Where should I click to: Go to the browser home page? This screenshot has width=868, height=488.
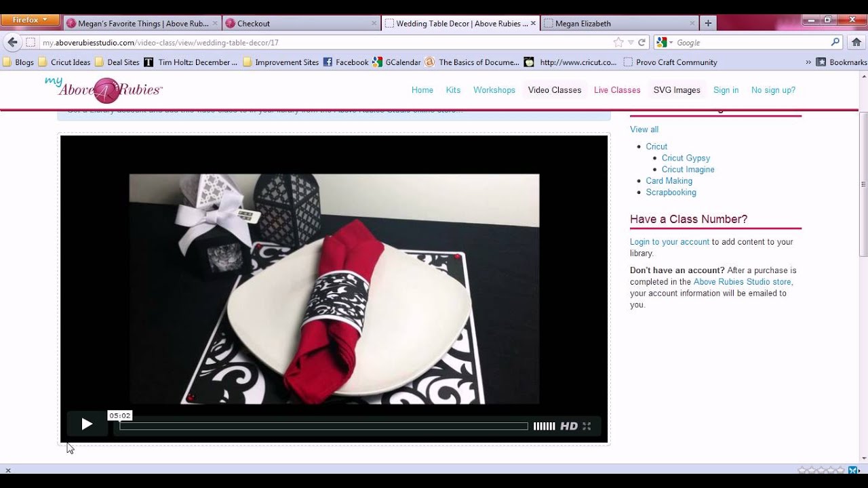[x=856, y=42]
